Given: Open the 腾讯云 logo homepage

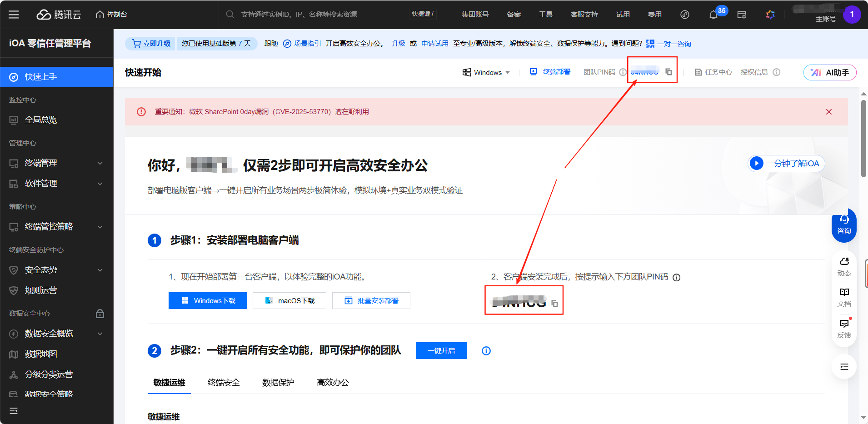Looking at the screenshot, I should coord(59,14).
